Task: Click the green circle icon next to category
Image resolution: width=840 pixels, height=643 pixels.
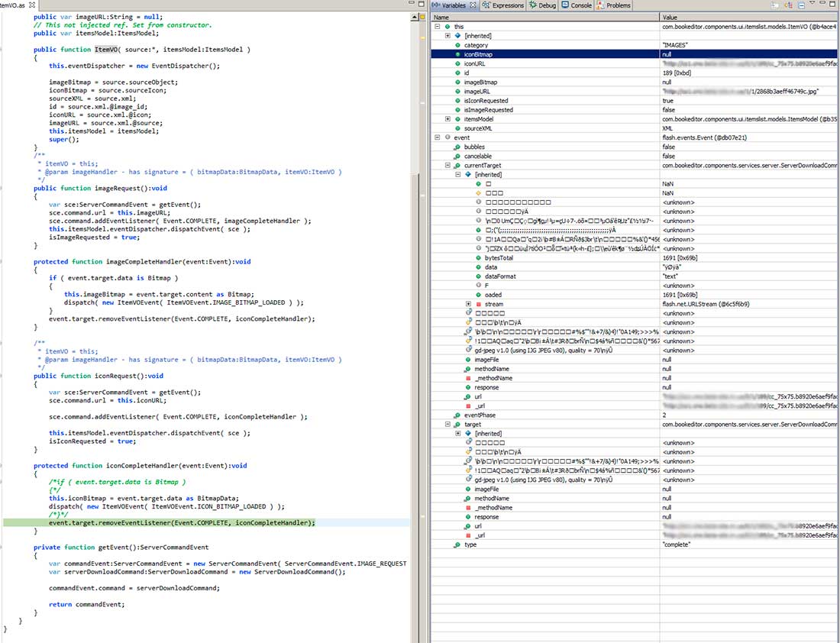Action: (457, 45)
